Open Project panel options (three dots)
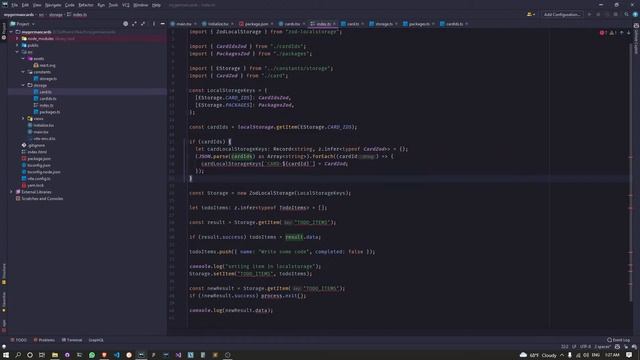The height and width of the screenshot is (360, 640). (154, 24)
